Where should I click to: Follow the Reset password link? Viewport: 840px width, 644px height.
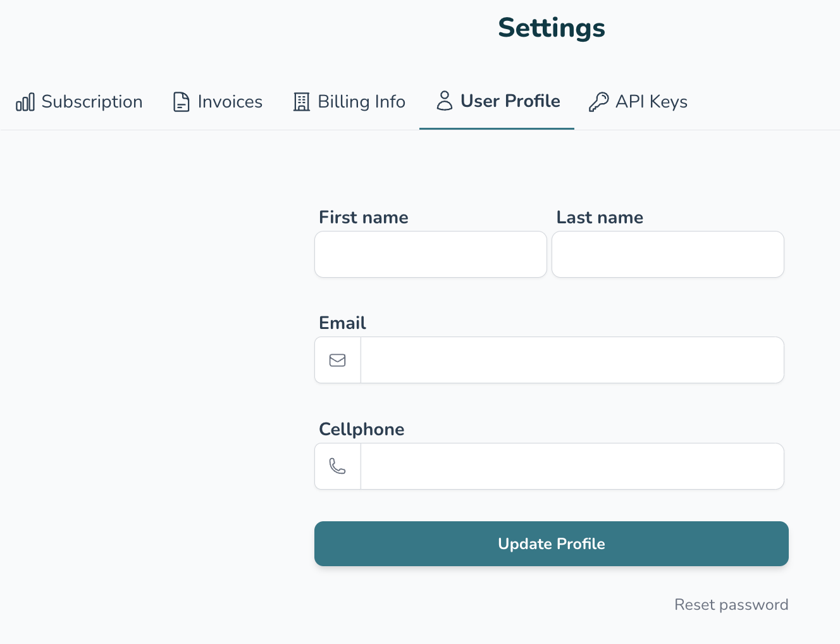(731, 605)
